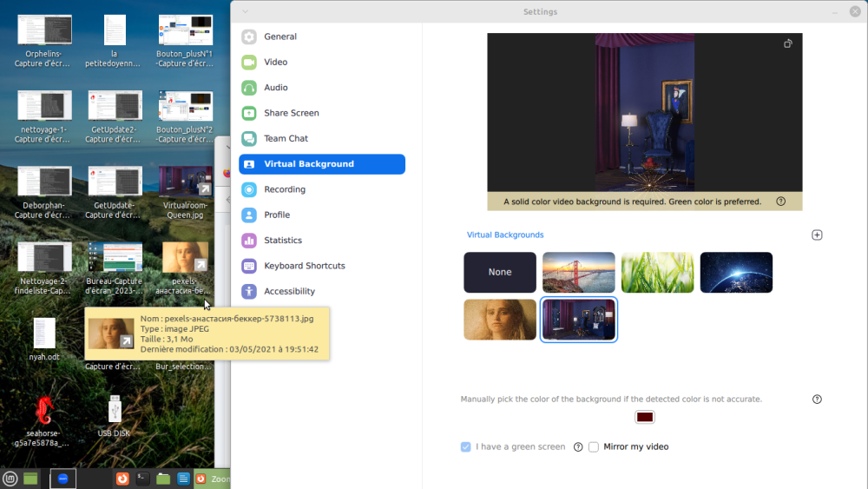Select the None background option
868x489 pixels.
tap(500, 272)
